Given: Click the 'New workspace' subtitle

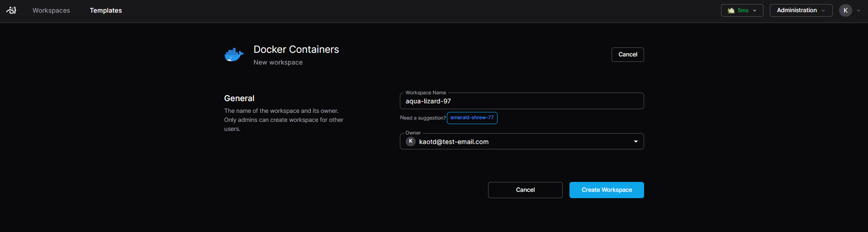Looking at the screenshot, I should pos(278,62).
